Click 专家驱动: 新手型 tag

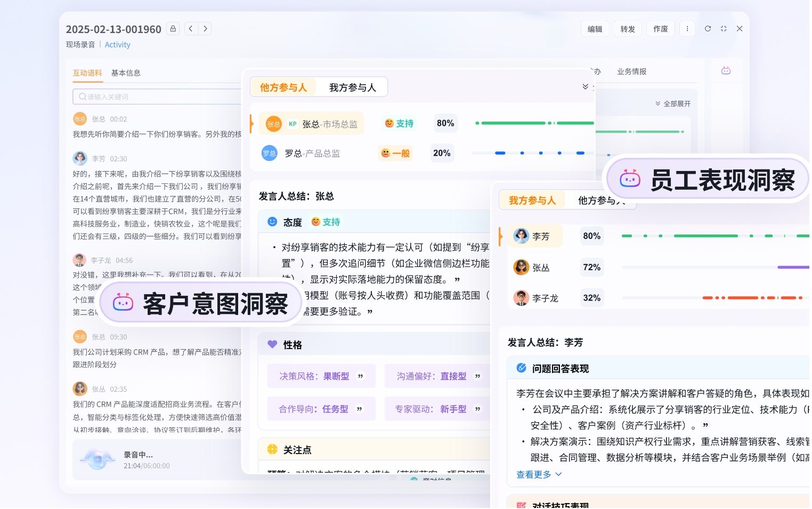[438, 409]
